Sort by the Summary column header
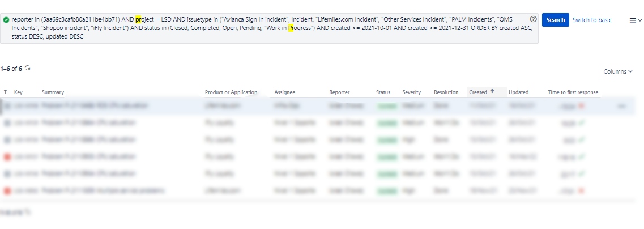The height and width of the screenshot is (229, 644). tap(53, 92)
